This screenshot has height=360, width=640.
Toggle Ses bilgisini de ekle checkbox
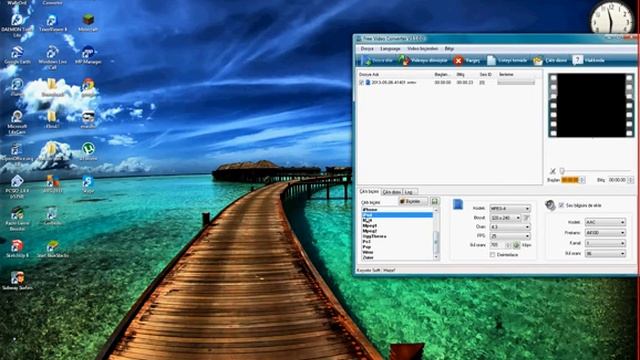[x=561, y=205]
